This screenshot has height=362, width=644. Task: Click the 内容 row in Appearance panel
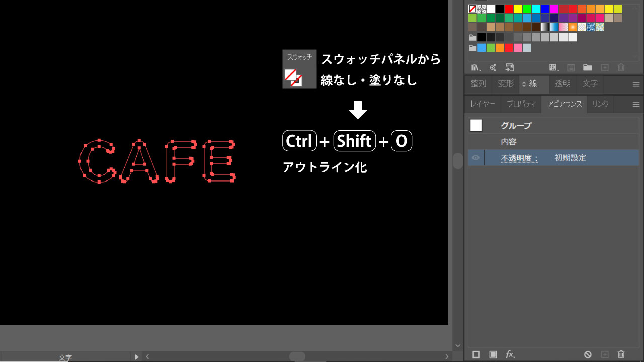pyautogui.click(x=554, y=142)
